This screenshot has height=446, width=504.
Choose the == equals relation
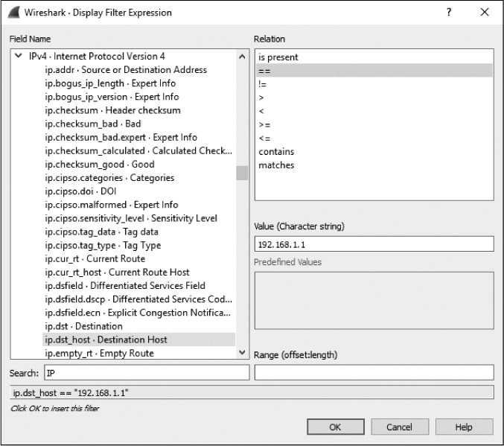pos(374,71)
